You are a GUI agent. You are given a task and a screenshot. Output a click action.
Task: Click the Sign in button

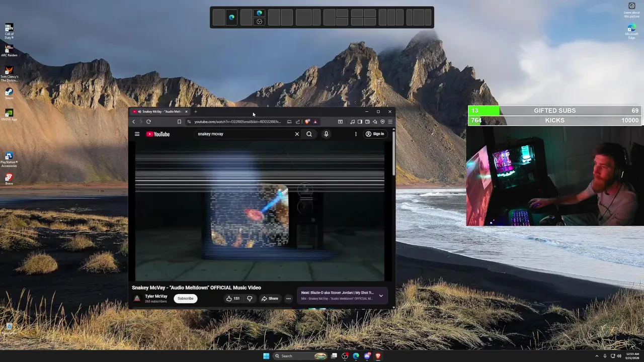[x=375, y=134]
